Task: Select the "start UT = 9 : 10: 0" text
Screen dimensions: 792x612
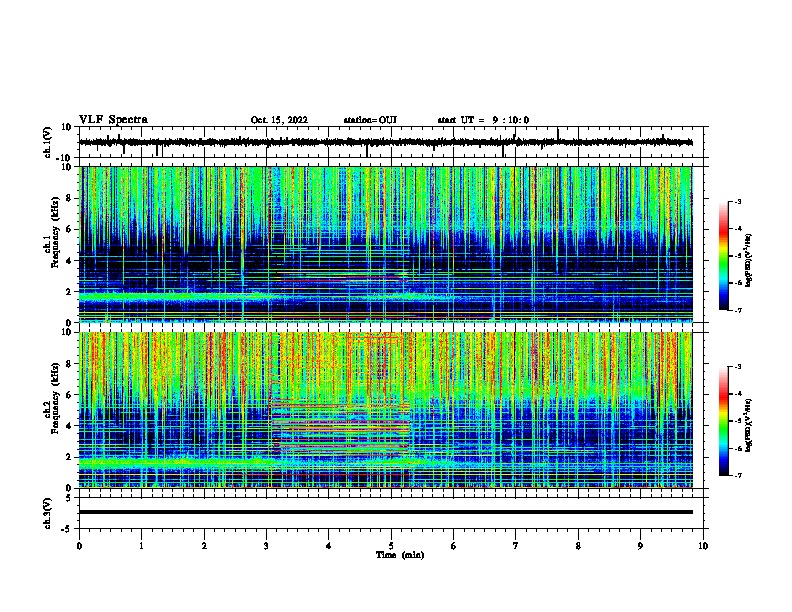Action: (483, 120)
